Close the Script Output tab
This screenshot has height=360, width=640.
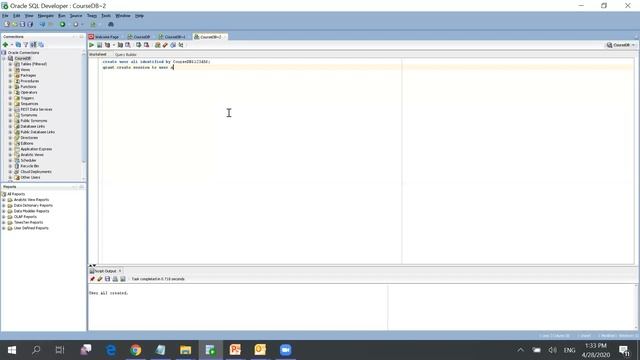click(120, 271)
